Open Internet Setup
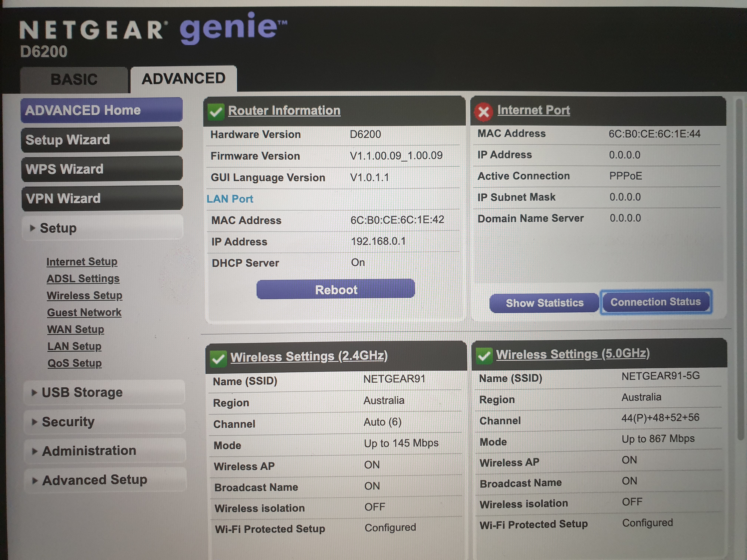 [82, 262]
